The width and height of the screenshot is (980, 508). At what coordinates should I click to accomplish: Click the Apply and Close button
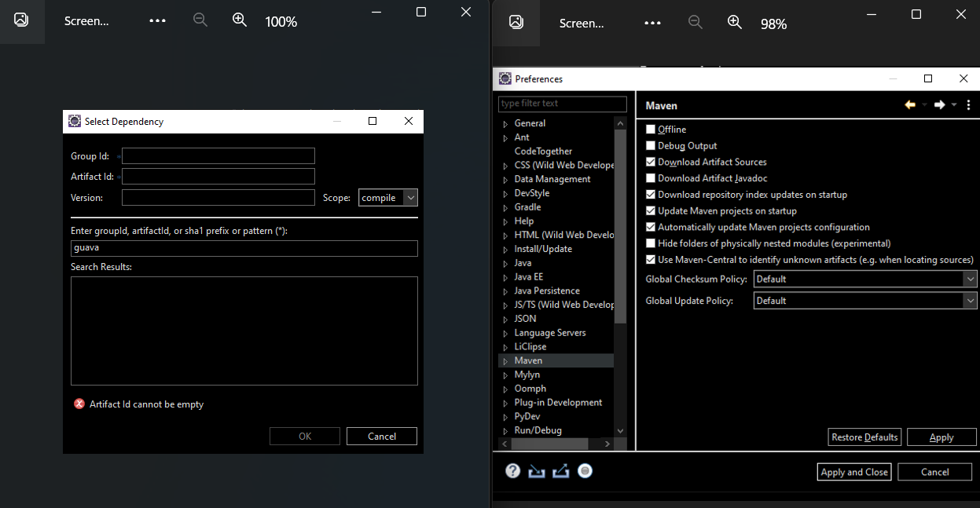(853, 472)
